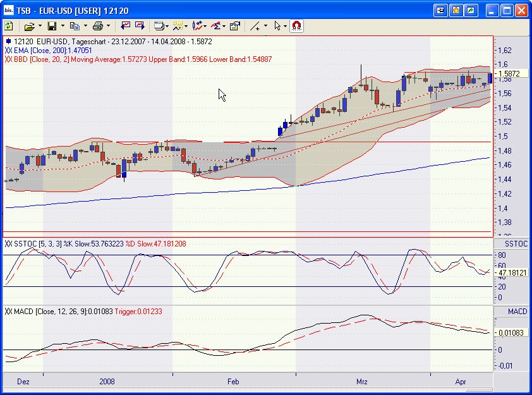
Task: Click the right-arrow chart navigation icon
Action: point(140,26)
